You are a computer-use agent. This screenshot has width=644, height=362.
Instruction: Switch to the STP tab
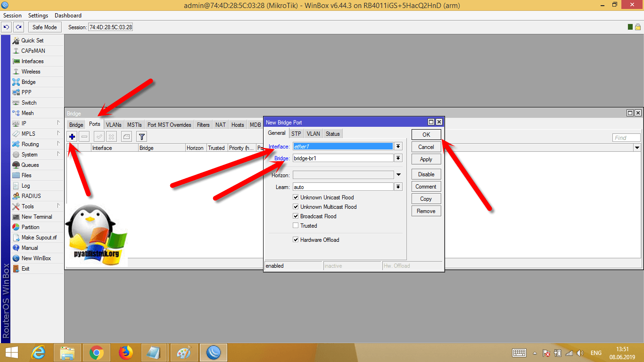tap(296, 134)
